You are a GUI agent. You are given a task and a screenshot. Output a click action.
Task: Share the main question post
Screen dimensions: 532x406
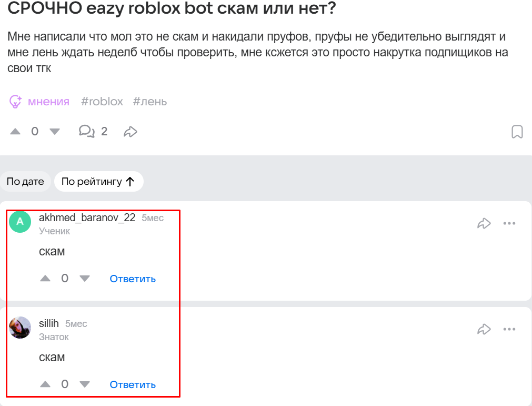tap(130, 131)
